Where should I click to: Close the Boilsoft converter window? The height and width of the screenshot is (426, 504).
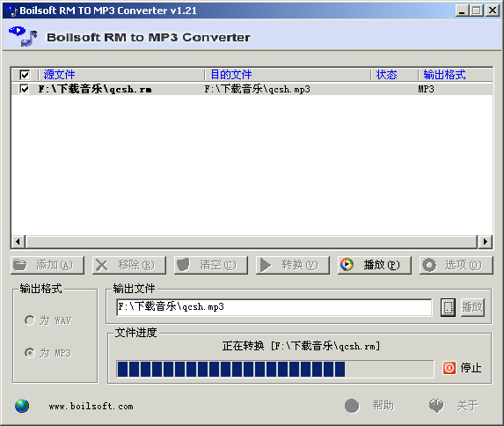click(493, 11)
